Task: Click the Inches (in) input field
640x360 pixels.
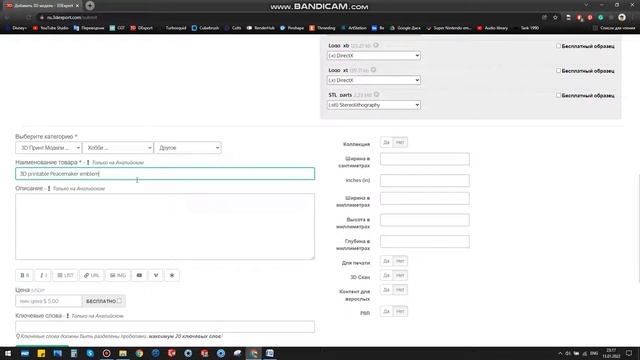Action: click(424, 180)
